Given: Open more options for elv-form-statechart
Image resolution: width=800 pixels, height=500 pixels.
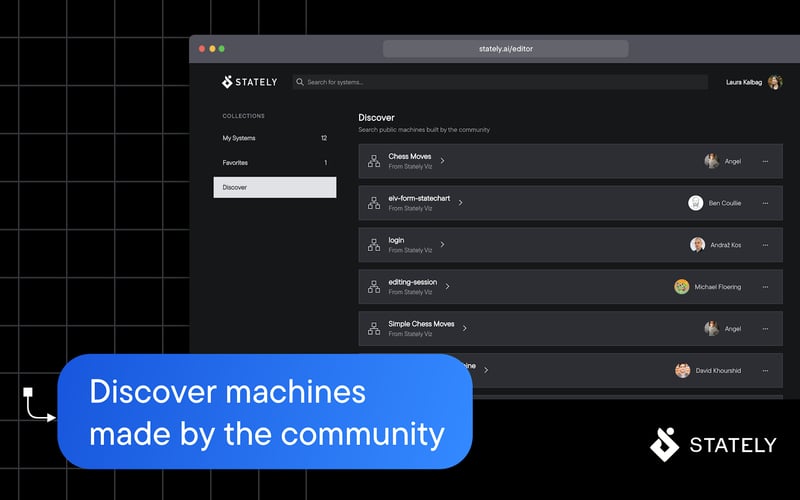Looking at the screenshot, I should click(x=765, y=203).
